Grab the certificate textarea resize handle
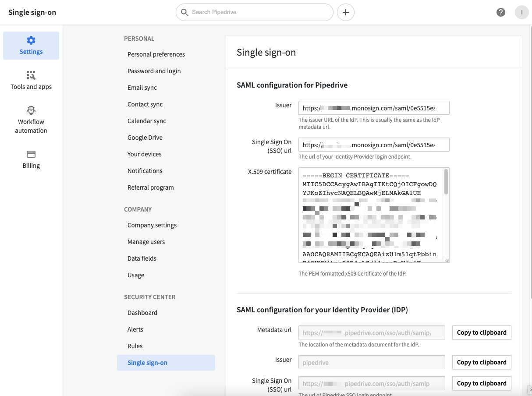 coord(447,260)
